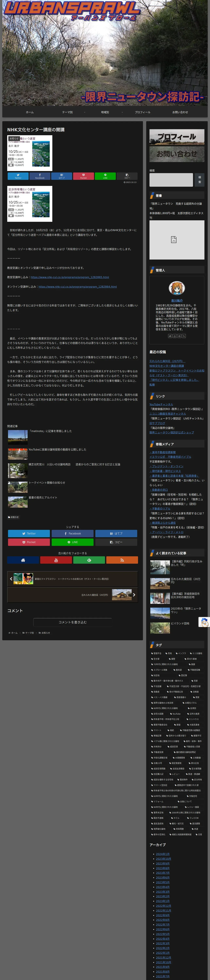Click the プロフィール banner image in the sidebar
Image resolution: width=210 pixels, height=980 pixels.
tap(177, 137)
